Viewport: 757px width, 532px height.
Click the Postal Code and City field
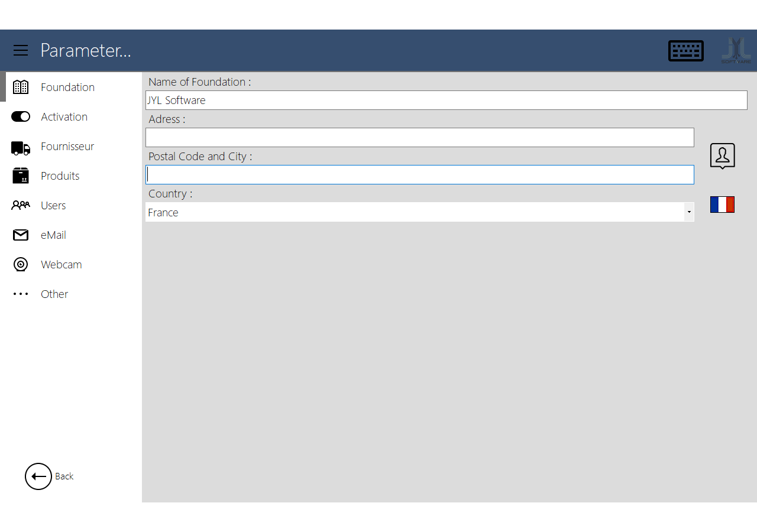[x=419, y=175]
